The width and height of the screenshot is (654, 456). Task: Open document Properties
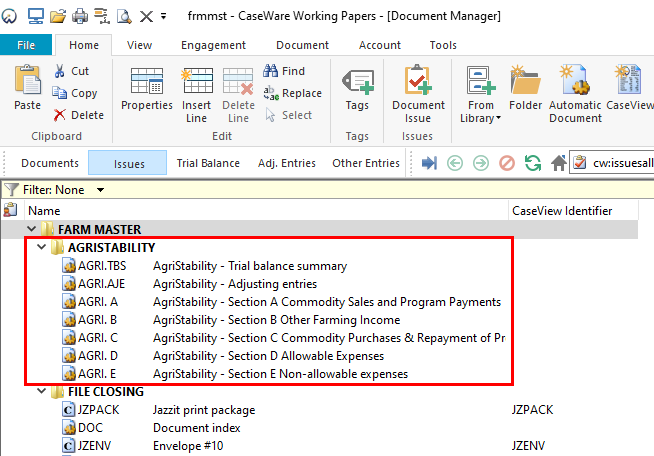click(x=147, y=88)
